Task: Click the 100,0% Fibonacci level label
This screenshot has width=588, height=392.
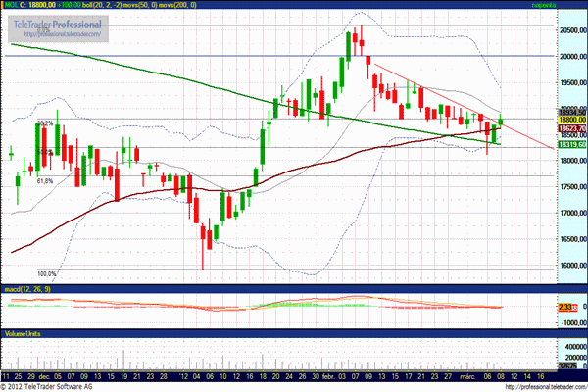Action: (x=46, y=273)
